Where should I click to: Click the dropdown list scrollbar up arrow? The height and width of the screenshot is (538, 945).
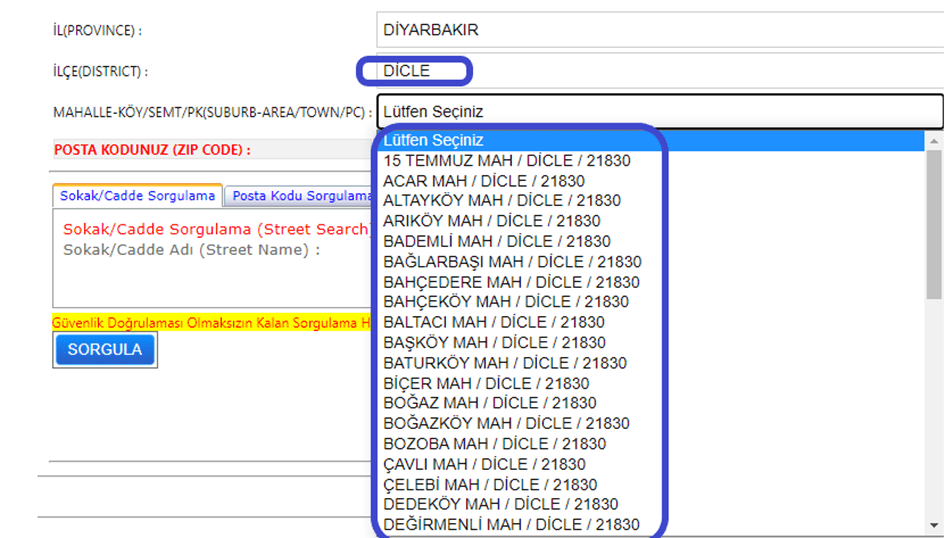pyautogui.click(x=934, y=142)
